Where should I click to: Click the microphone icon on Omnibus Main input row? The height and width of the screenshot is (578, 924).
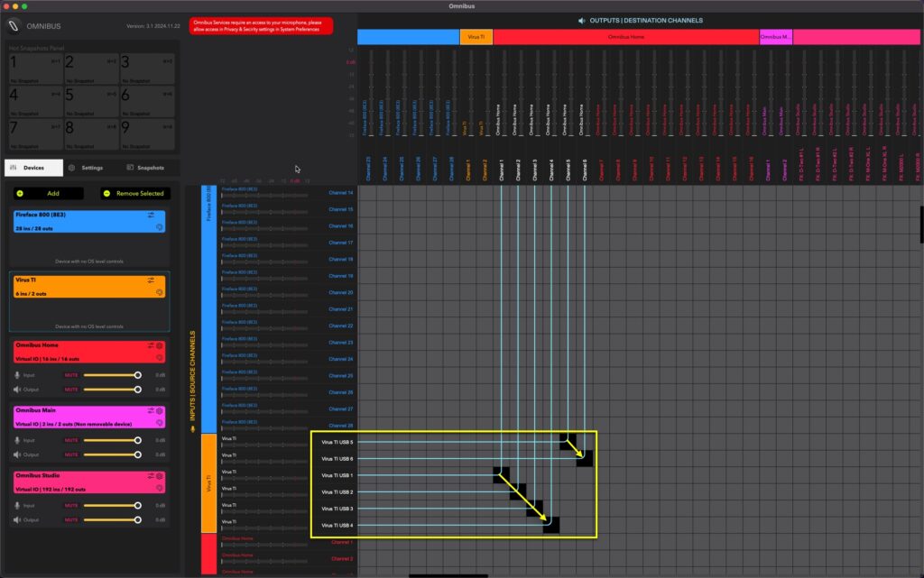click(18, 440)
